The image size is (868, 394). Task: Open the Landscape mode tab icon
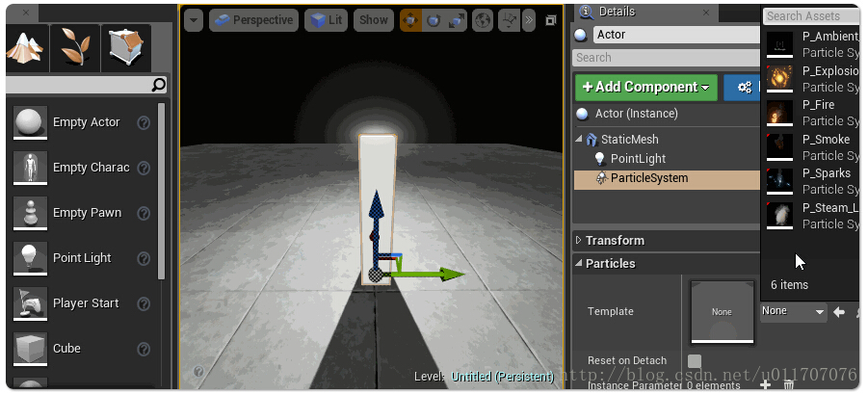pyautogui.click(x=25, y=47)
